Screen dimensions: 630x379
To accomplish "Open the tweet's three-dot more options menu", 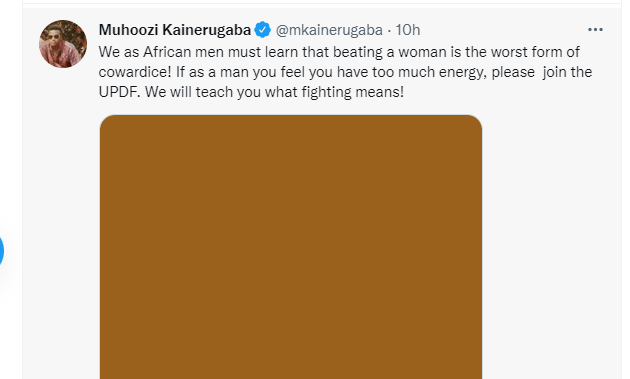I will (595, 30).
